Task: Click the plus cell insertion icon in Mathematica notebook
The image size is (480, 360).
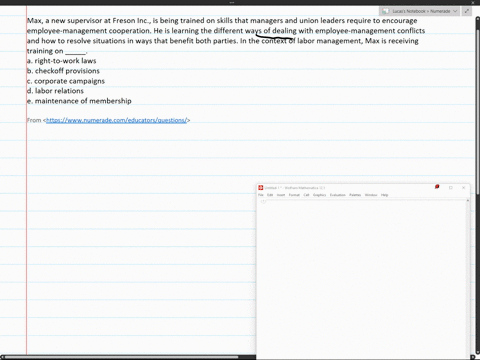Action: [263, 202]
